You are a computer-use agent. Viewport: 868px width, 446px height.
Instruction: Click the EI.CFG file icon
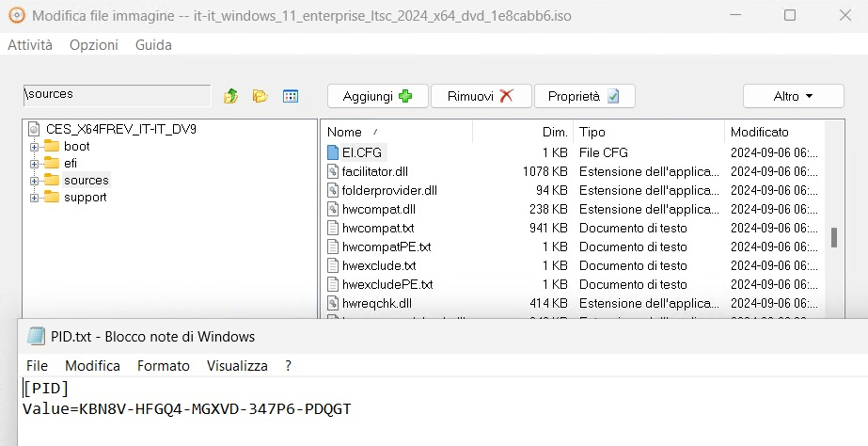[x=333, y=152]
